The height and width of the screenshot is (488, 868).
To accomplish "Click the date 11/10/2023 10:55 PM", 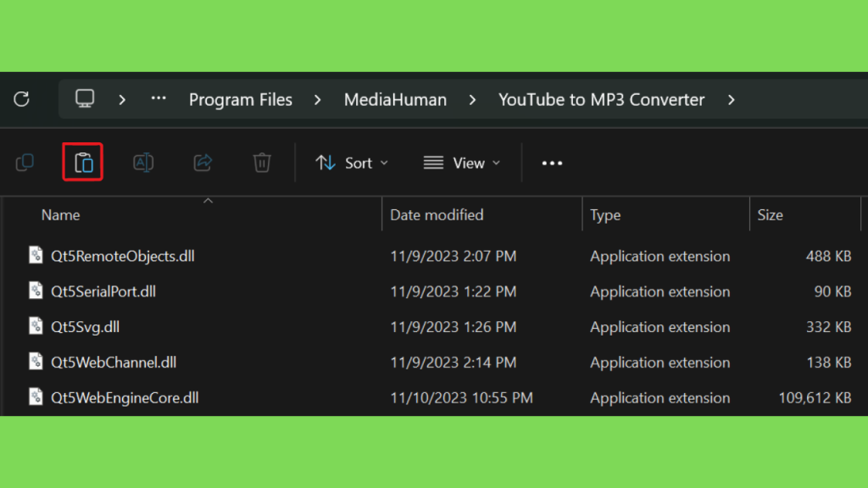I will [x=461, y=398].
